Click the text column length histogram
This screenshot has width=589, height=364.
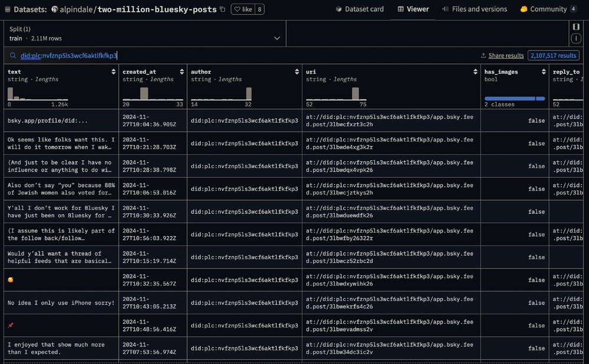38,94
